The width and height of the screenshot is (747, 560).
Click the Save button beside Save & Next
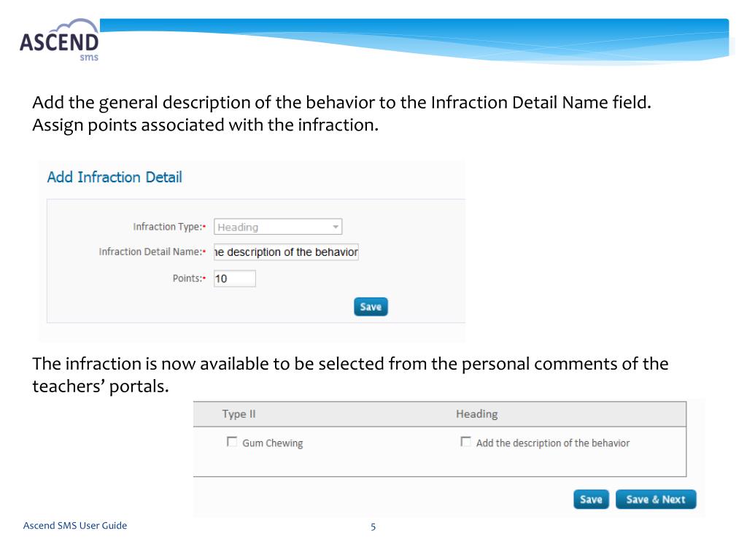tap(591, 499)
